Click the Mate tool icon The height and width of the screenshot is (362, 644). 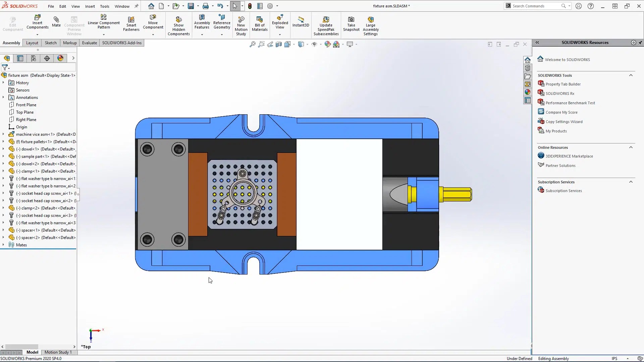pyautogui.click(x=56, y=20)
